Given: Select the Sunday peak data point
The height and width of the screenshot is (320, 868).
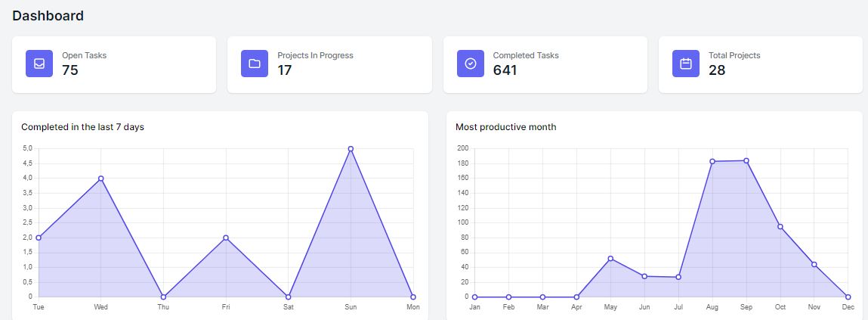Looking at the screenshot, I should (x=351, y=149).
